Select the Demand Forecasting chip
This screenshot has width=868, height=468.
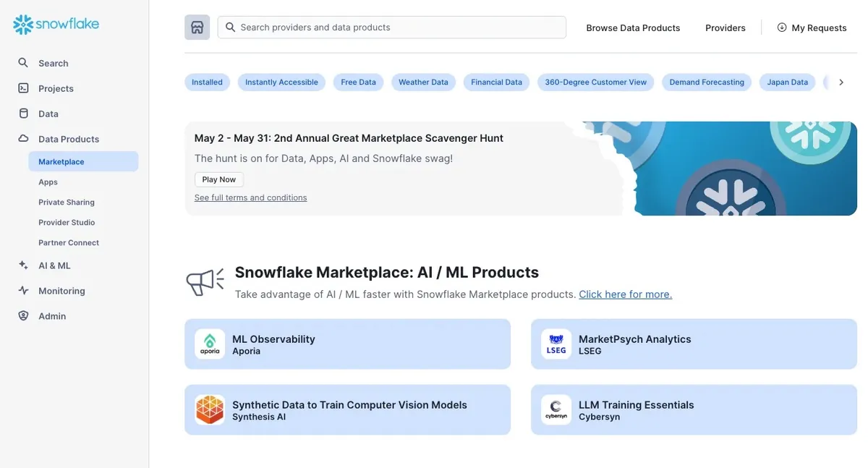pos(707,82)
